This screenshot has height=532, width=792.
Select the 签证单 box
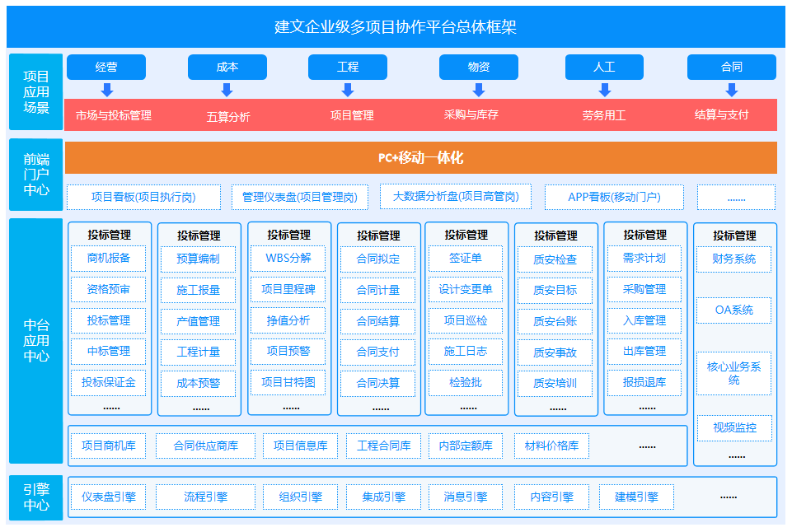(x=465, y=259)
